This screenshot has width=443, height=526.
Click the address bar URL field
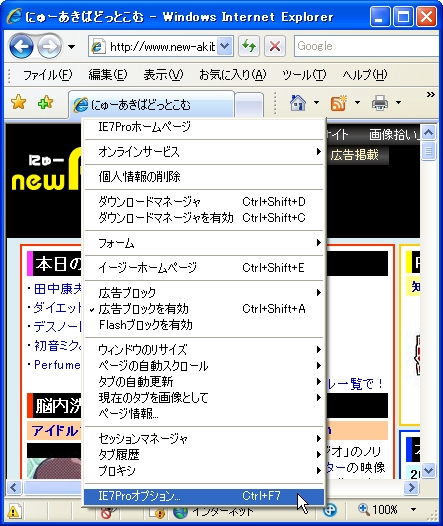(x=153, y=46)
